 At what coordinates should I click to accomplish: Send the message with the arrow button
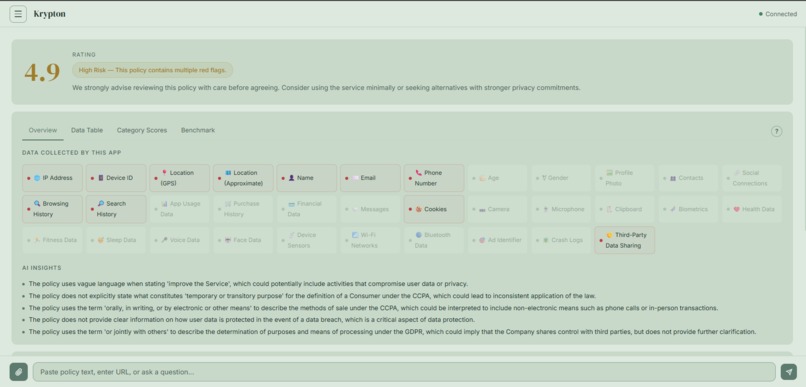tap(789, 372)
